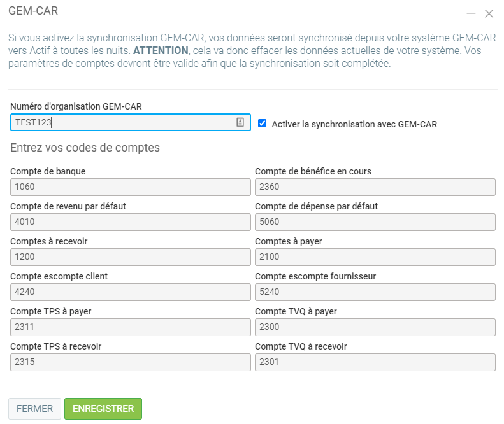
Task: Uncheck Activer la synchronisation avec GEM-CAR
Action: pyautogui.click(x=263, y=124)
